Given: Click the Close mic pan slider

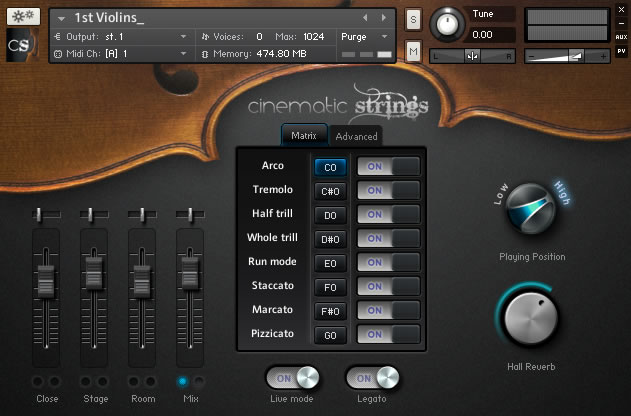Looking at the screenshot, I should tap(46, 215).
